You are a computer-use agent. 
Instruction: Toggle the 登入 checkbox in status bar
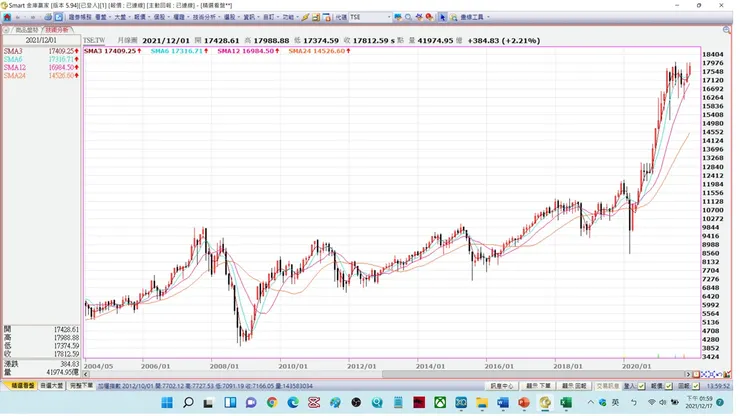coord(641,386)
